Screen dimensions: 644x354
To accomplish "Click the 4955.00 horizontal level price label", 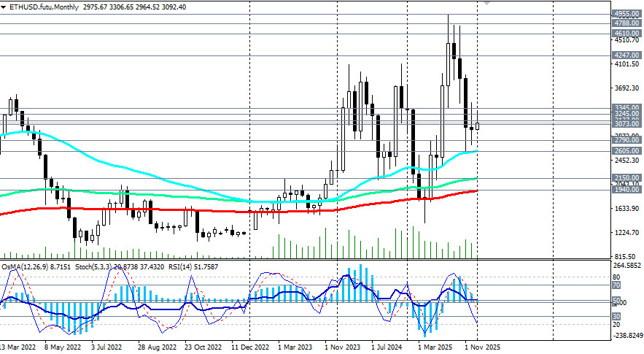I will 626,14.
